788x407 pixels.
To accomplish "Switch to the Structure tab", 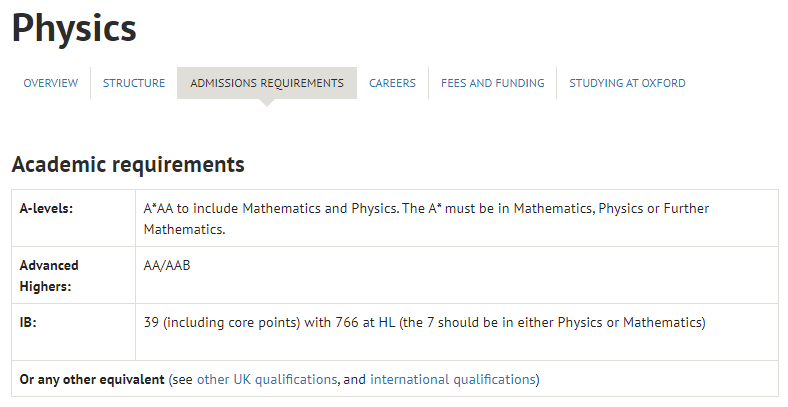I will point(134,83).
